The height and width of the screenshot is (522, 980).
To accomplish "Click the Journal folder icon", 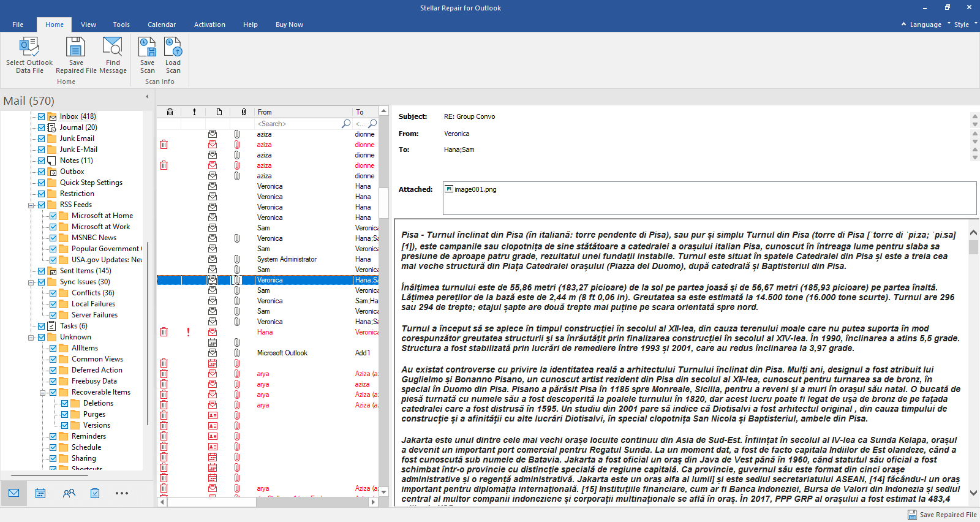I will pos(53,127).
